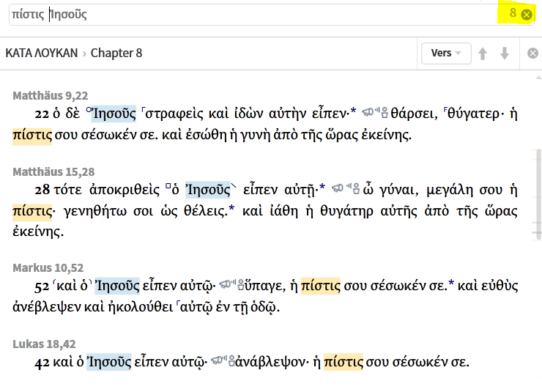Click critical sign before θύγατερ in verse 22
542x392 pixels.
[446, 110]
